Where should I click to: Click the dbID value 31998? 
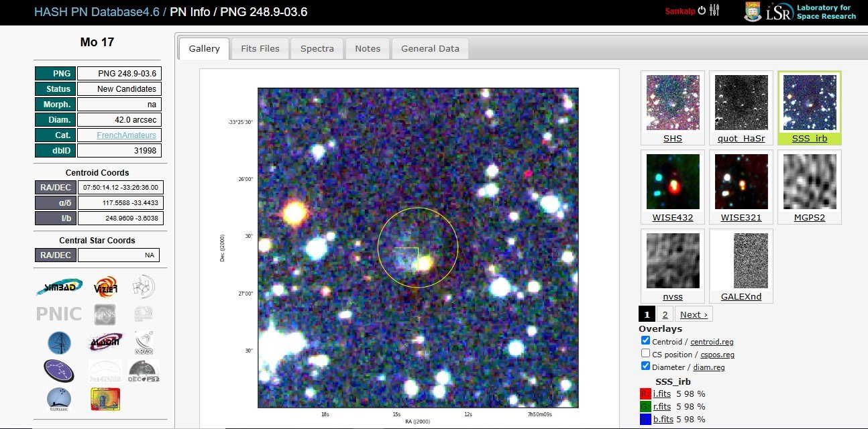coord(119,150)
